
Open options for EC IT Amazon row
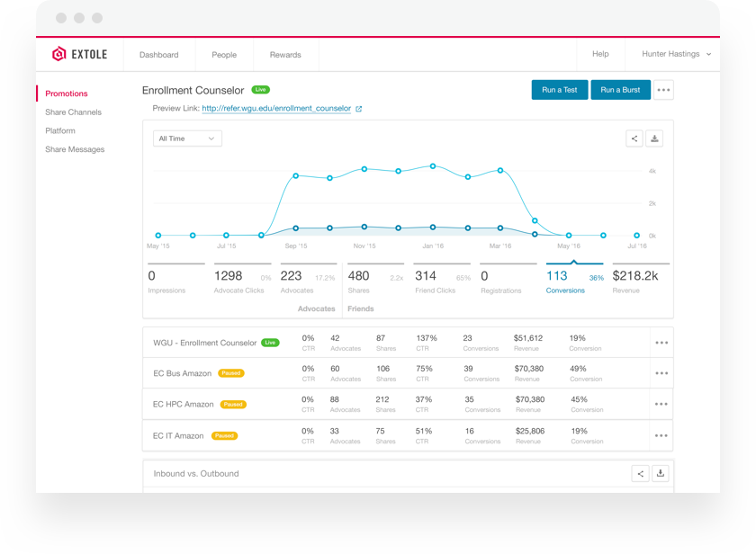pyautogui.click(x=661, y=435)
